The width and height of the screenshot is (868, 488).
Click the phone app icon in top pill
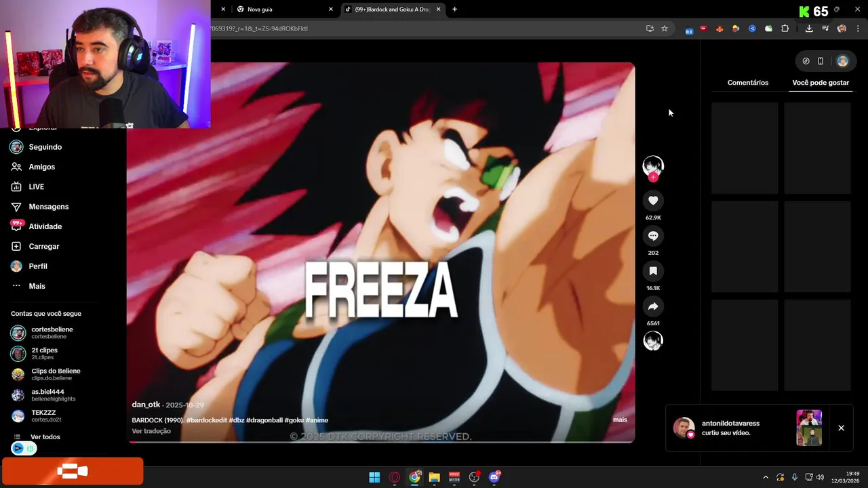821,61
